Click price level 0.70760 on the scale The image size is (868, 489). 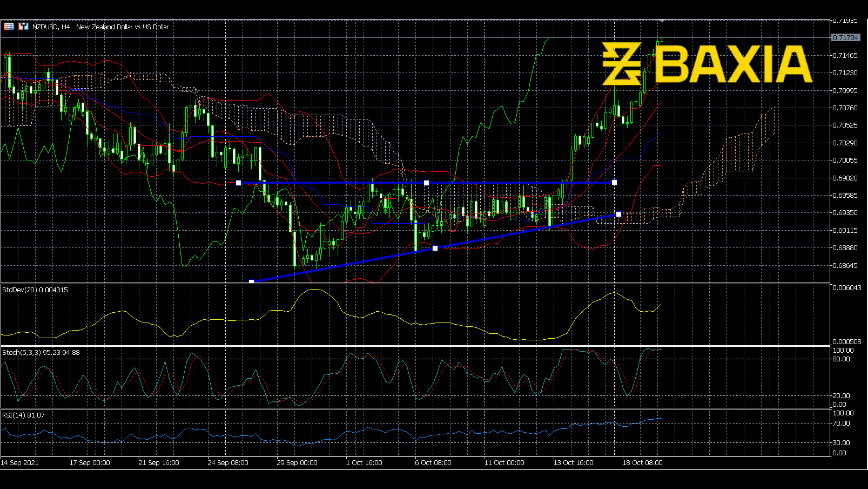coord(845,108)
